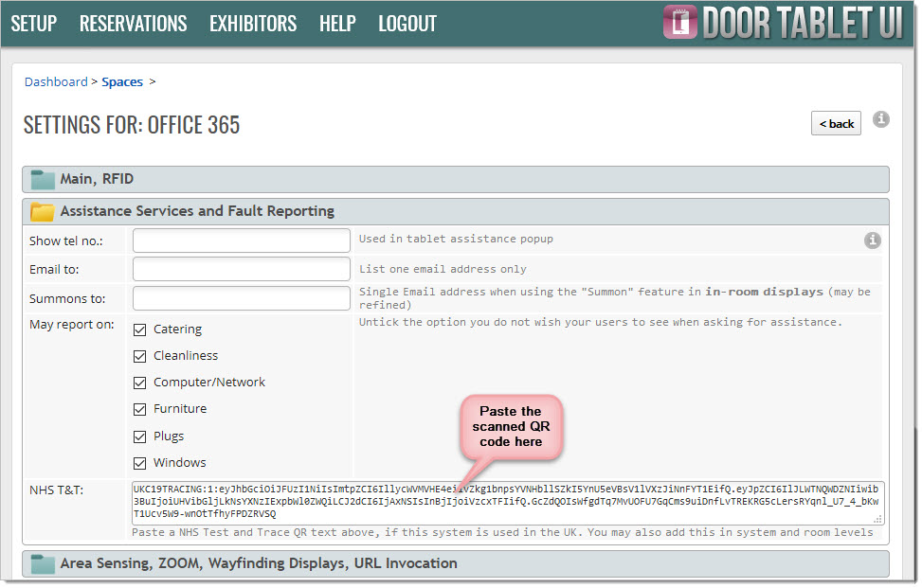Viewport: 922px width, 588px height.
Task: Click the info icon in Show tel no. row
Action: [x=872, y=240]
